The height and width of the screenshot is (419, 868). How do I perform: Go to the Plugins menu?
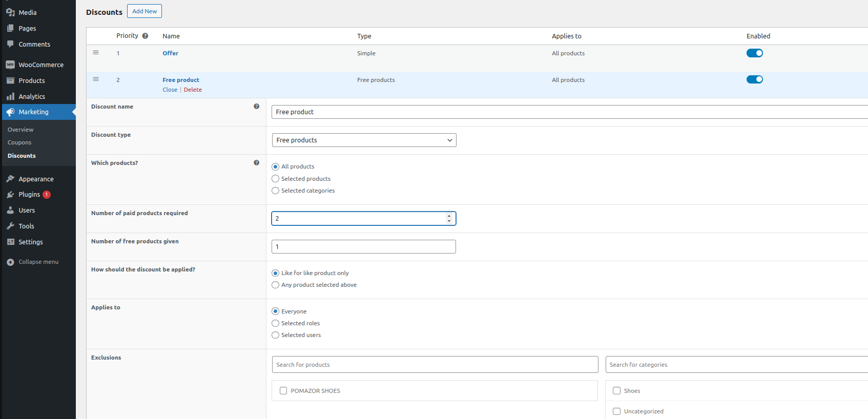pyautogui.click(x=29, y=195)
